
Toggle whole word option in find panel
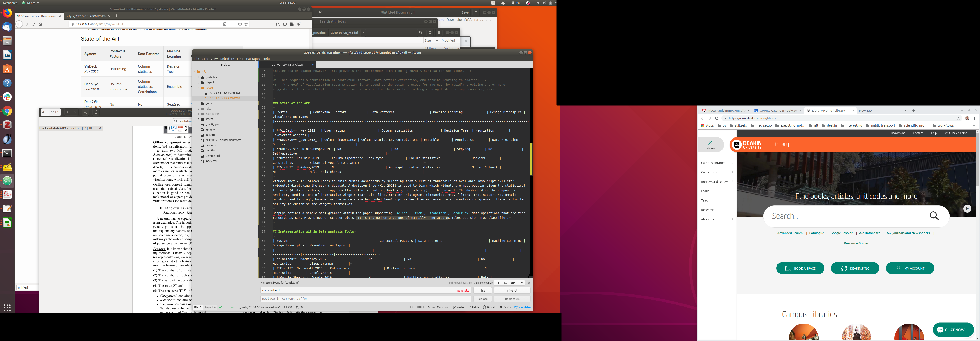521,283
